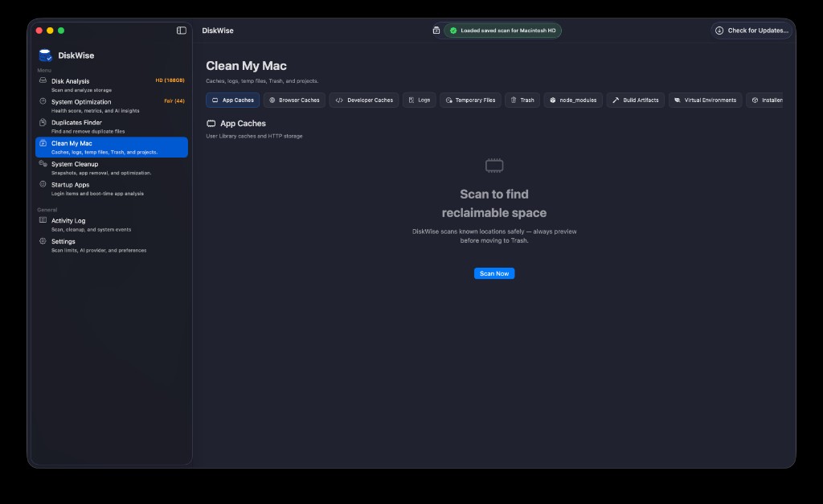
Task: Switch to the Build Artifacts tab
Action: pyautogui.click(x=636, y=100)
